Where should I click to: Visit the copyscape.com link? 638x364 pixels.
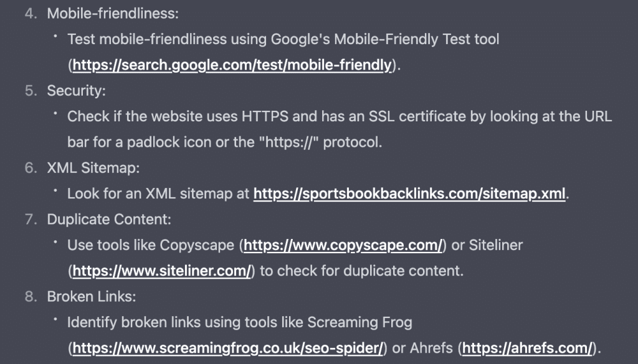[x=343, y=245]
